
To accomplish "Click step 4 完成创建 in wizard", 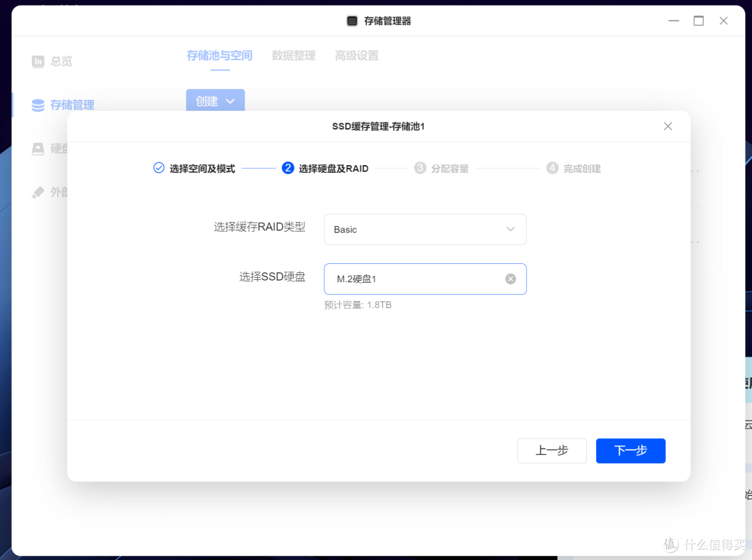I will click(x=574, y=169).
